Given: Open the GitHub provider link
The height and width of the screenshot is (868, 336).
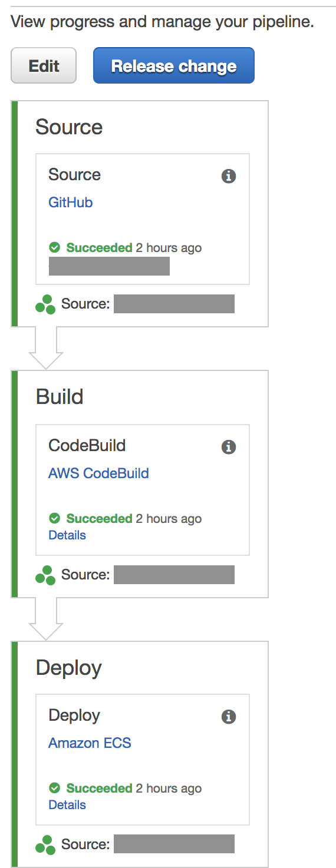Looking at the screenshot, I should click(x=71, y=203).
